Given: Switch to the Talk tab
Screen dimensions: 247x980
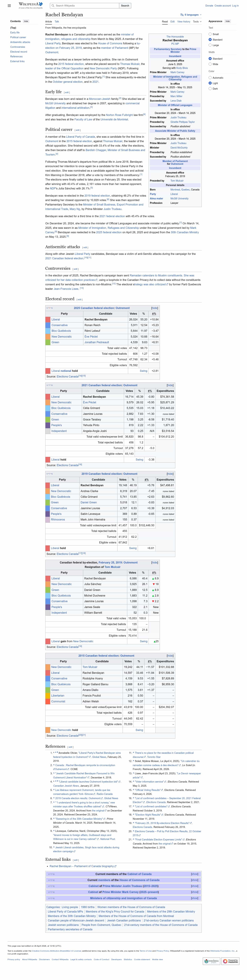Looking at the screenshot, I should pos(57,22).
